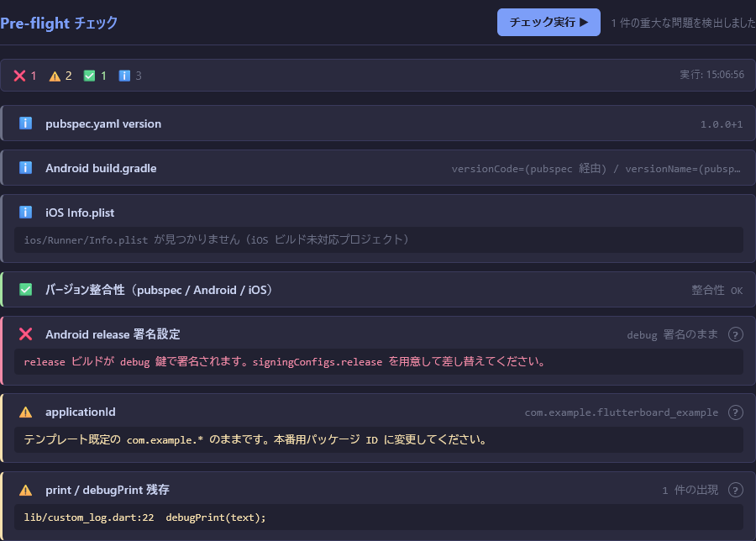This screenshot has height=541, width=756.
Task: Click the red X icon on Android release row
Action: 26,334
